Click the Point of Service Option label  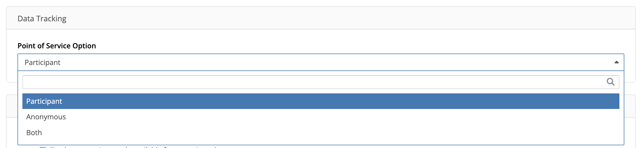click(57, 46)
